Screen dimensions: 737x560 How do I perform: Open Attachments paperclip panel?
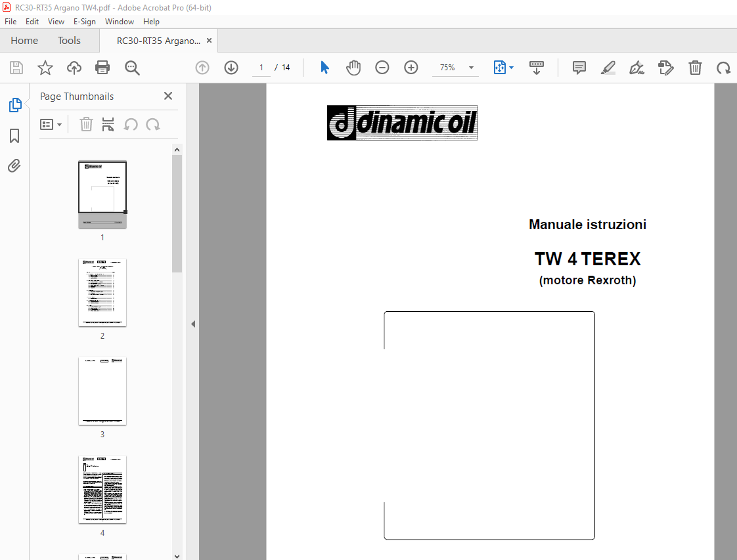pos(14,166)
